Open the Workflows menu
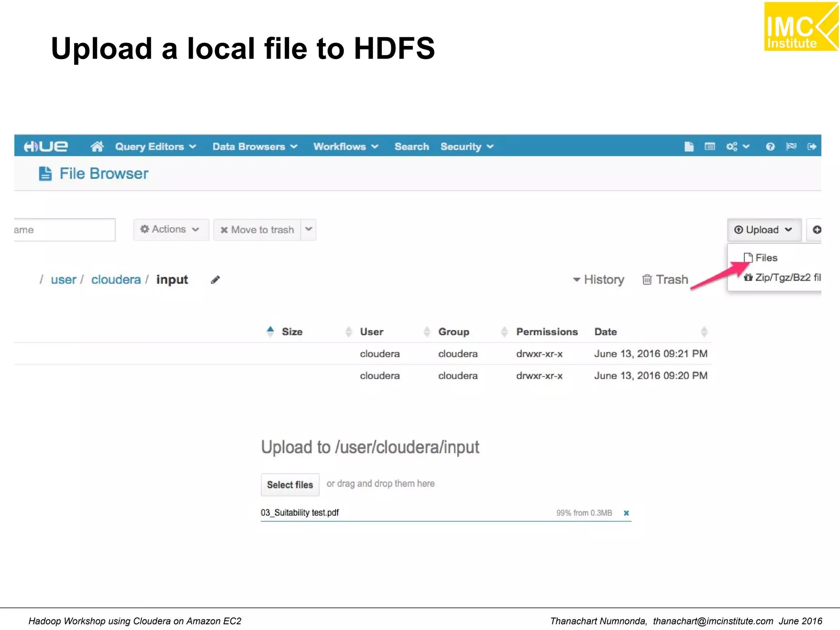 (346, 146)
